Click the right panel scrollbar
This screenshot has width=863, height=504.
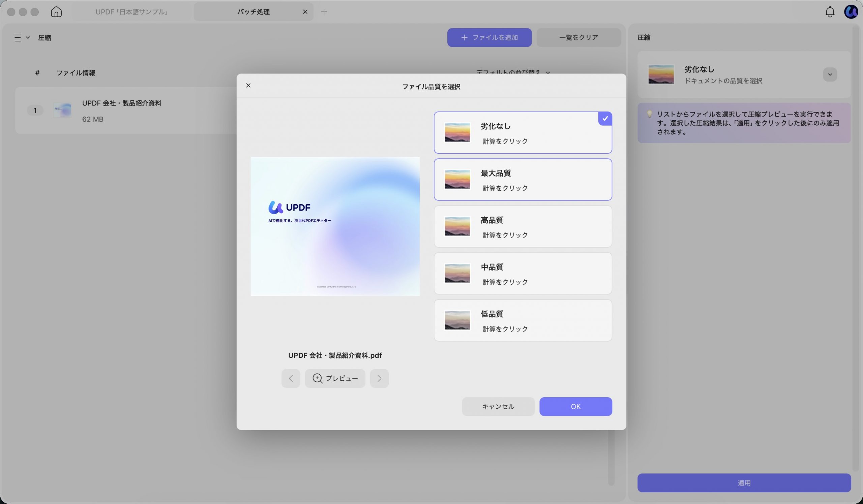[x=856, y=248]
